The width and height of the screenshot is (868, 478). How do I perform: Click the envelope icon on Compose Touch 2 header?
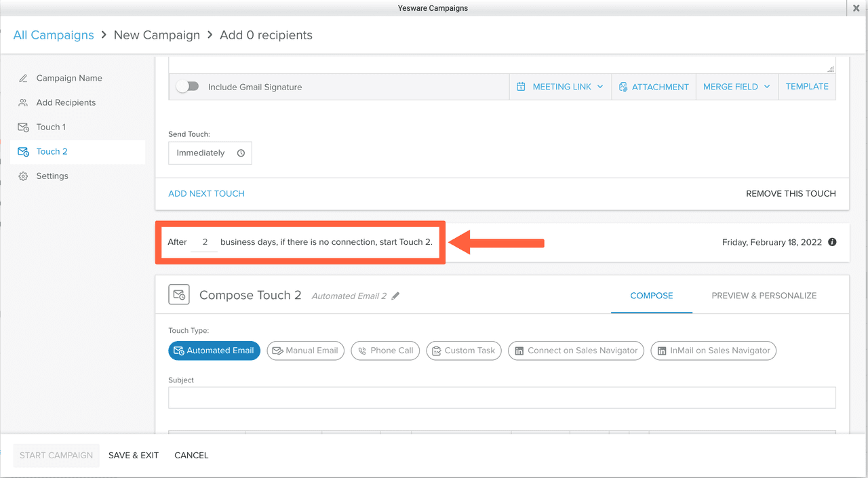(x=179, y=294)
